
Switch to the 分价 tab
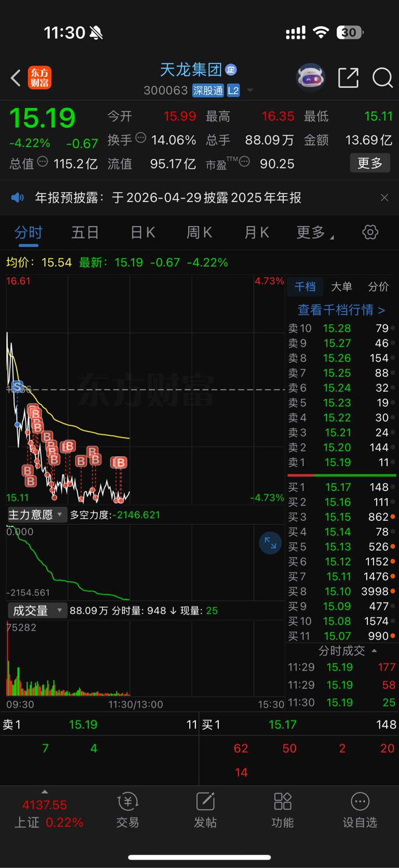[378, 286]
